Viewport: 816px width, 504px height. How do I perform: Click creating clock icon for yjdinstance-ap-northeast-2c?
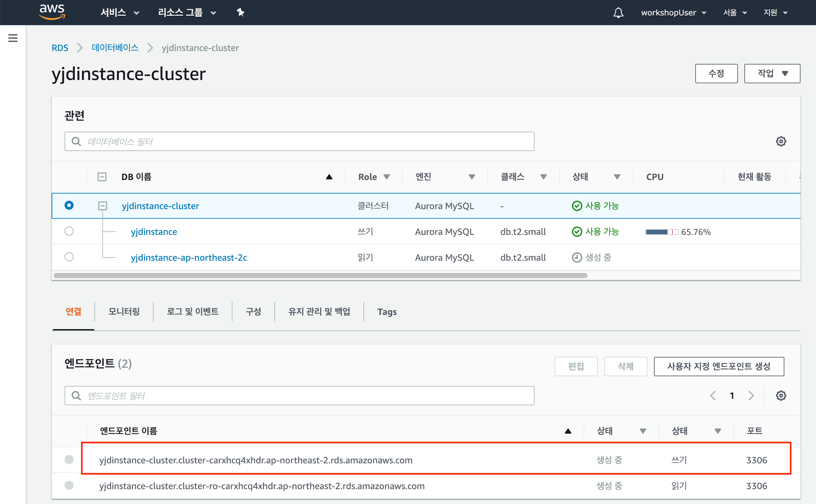point(577,257)
